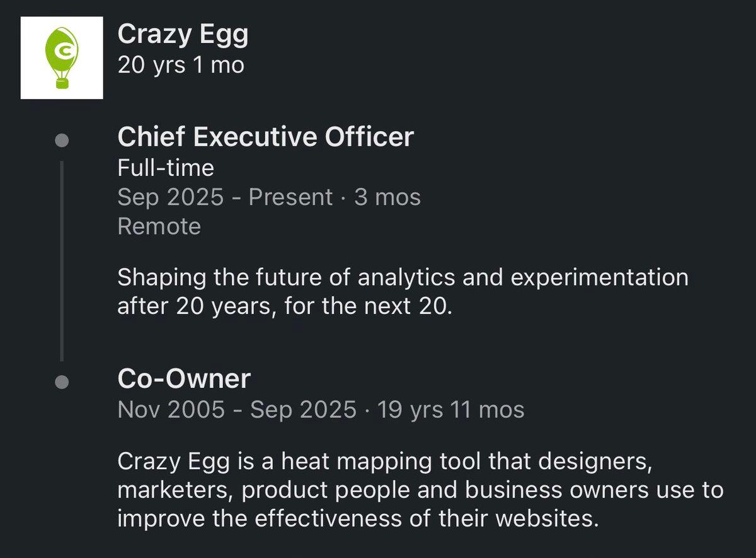
Task: Click the timeline dot beside Chief Executive Officer
Action: point(61,140)
